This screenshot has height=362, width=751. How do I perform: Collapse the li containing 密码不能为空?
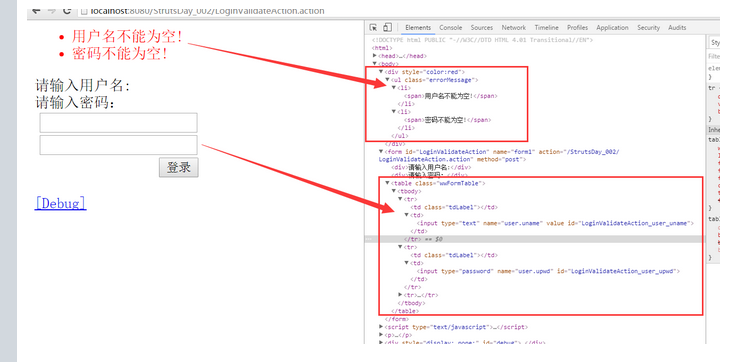tap(394, 112)
